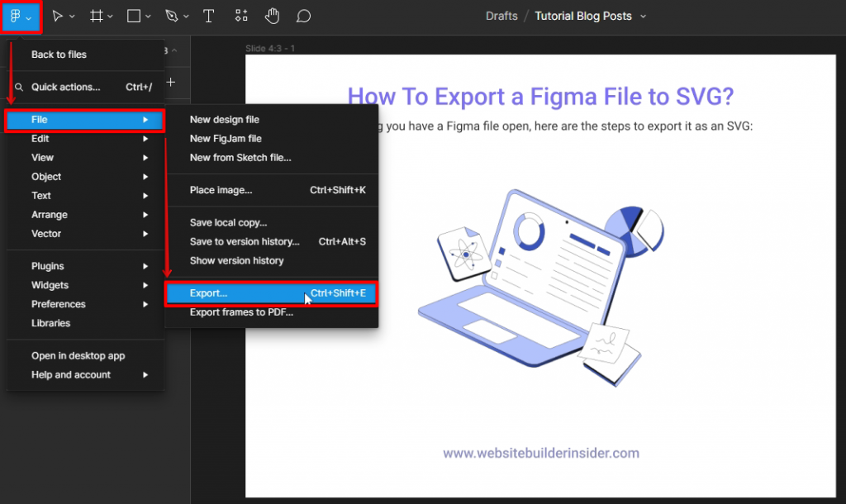The width and height of the screenshot is (846, 504).
Task: Choose Save local copy
Action: [x=272, y=223]
